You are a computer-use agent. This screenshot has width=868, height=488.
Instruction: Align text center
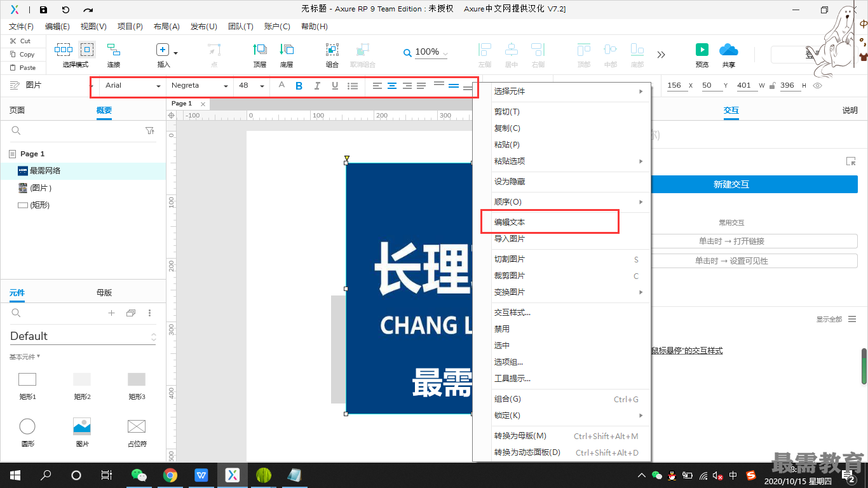392,86
